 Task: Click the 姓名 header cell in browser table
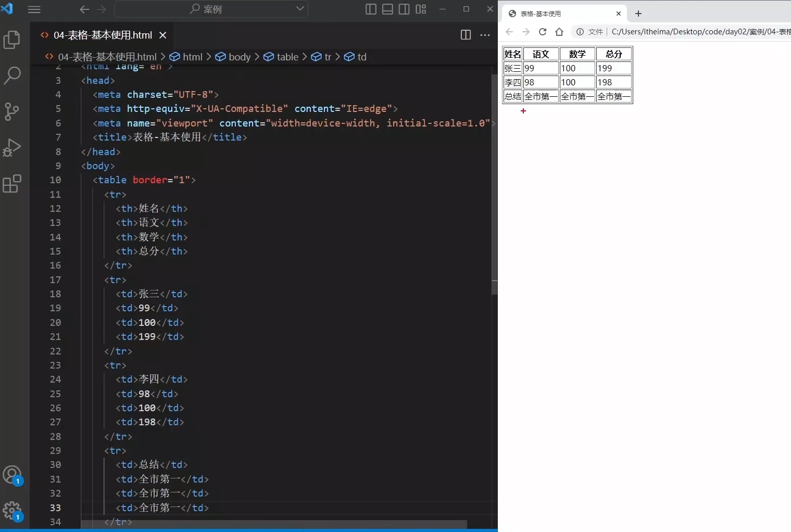click(513, 54)
